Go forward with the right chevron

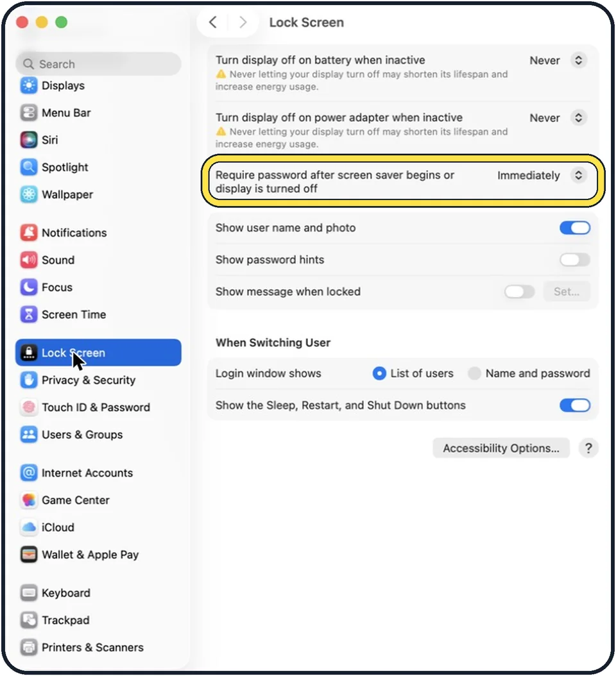(243, 22)
